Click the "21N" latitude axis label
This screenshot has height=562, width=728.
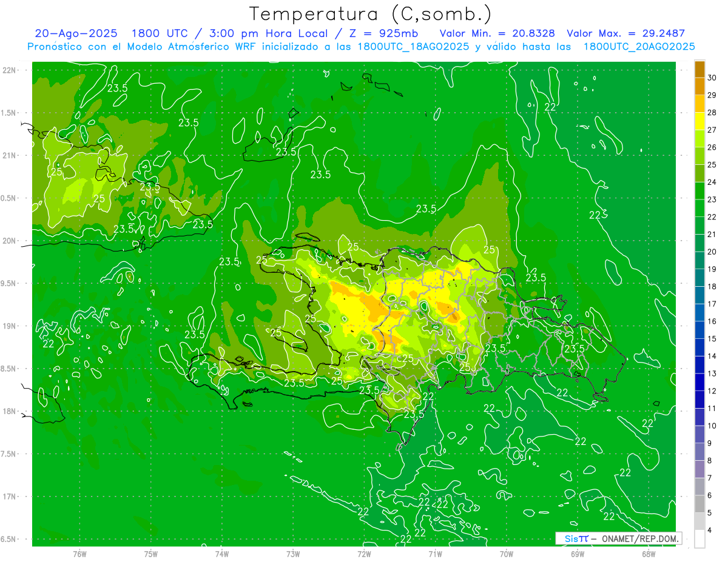click(10, 155)
